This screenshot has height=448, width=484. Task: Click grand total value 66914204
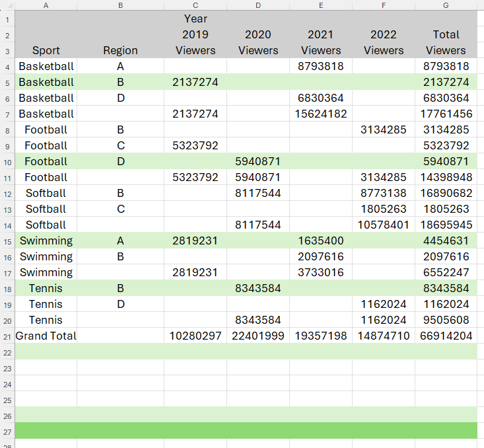[x=446, y=336]
